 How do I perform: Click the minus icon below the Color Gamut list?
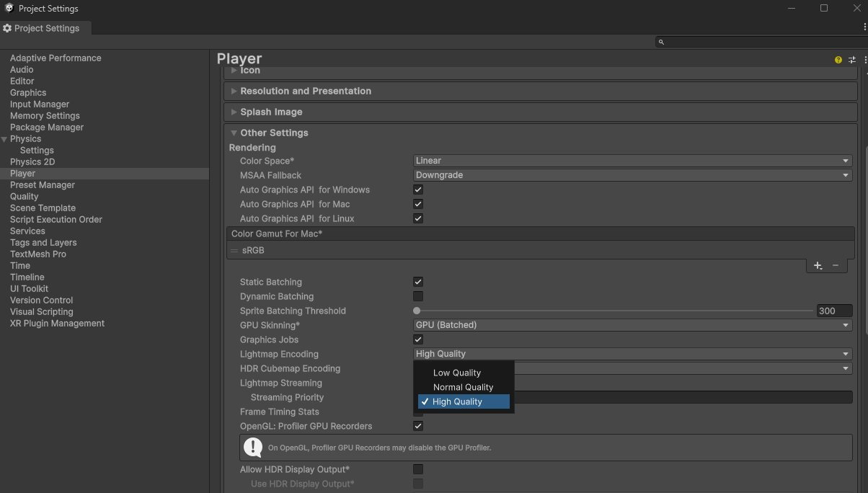click(836, 265)
